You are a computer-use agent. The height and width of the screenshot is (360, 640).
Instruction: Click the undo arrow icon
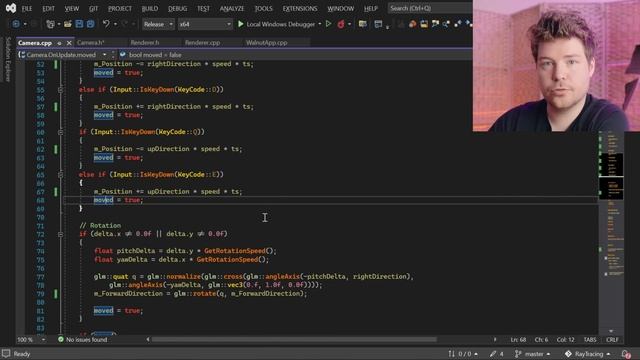tap(106, 24)
